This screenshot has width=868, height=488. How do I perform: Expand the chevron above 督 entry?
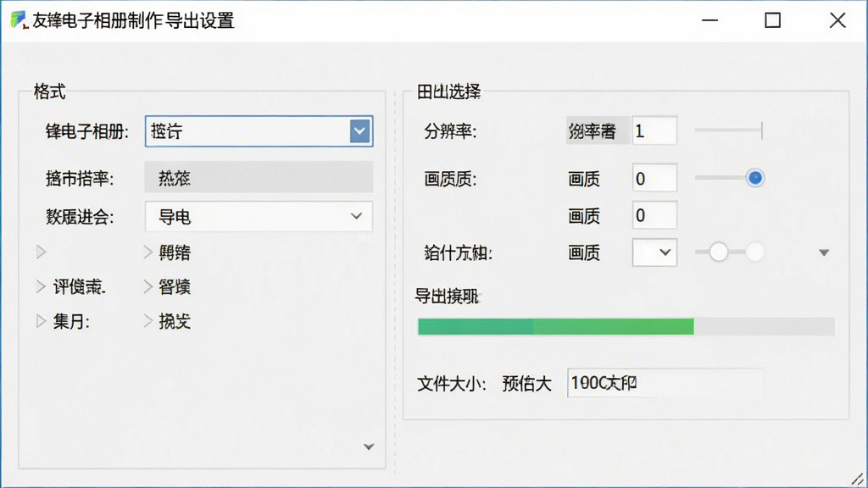click(x=147, y=252)
